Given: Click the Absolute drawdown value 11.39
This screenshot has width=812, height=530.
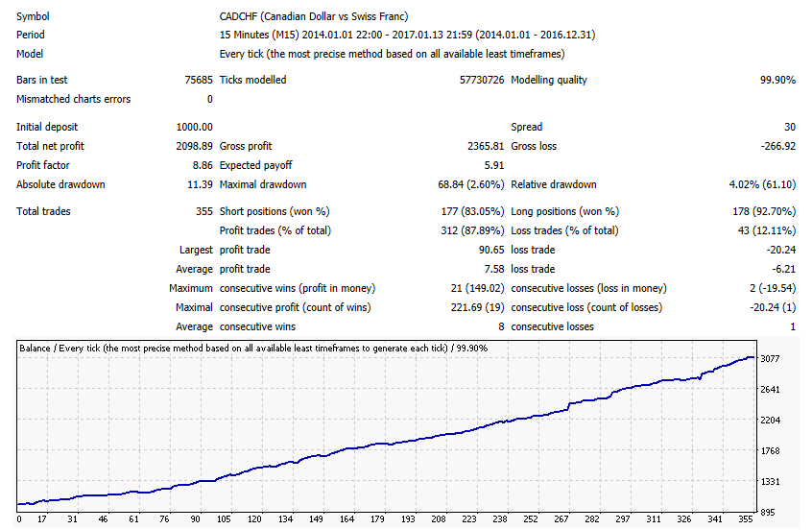Looking at the screenshot, I should click(200, 184).
